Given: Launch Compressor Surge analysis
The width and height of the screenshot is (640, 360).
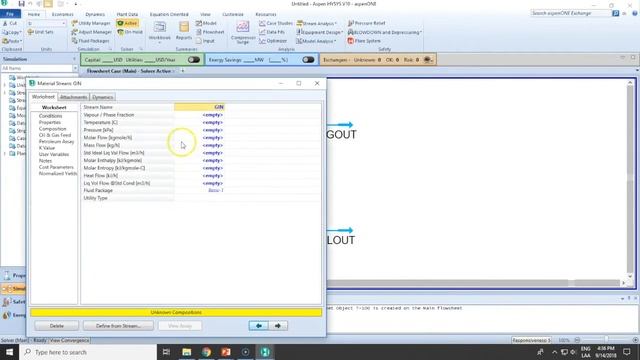Looking at the screenshot, I should (x=243, y=33).
